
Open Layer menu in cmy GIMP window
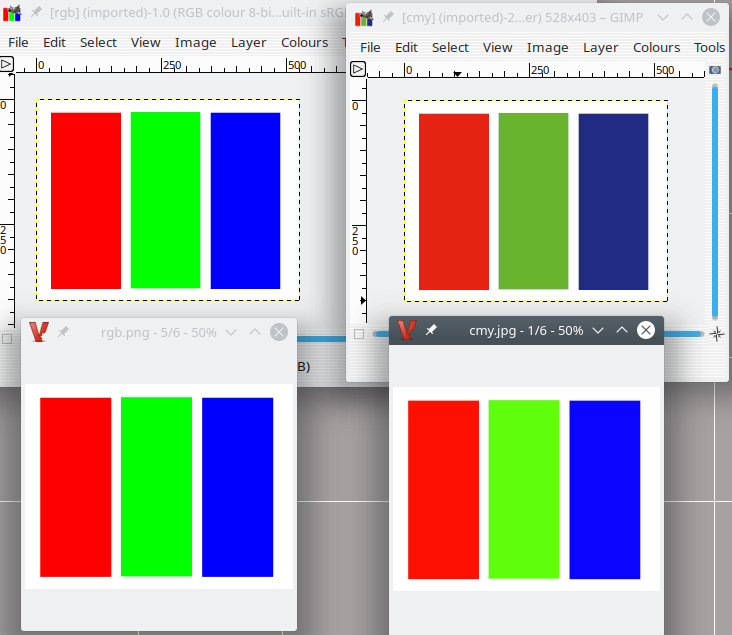[600, 48]
